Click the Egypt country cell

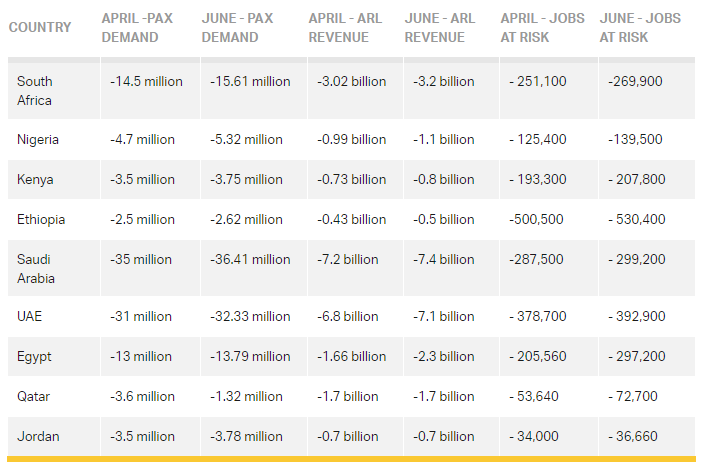[35, 356]
